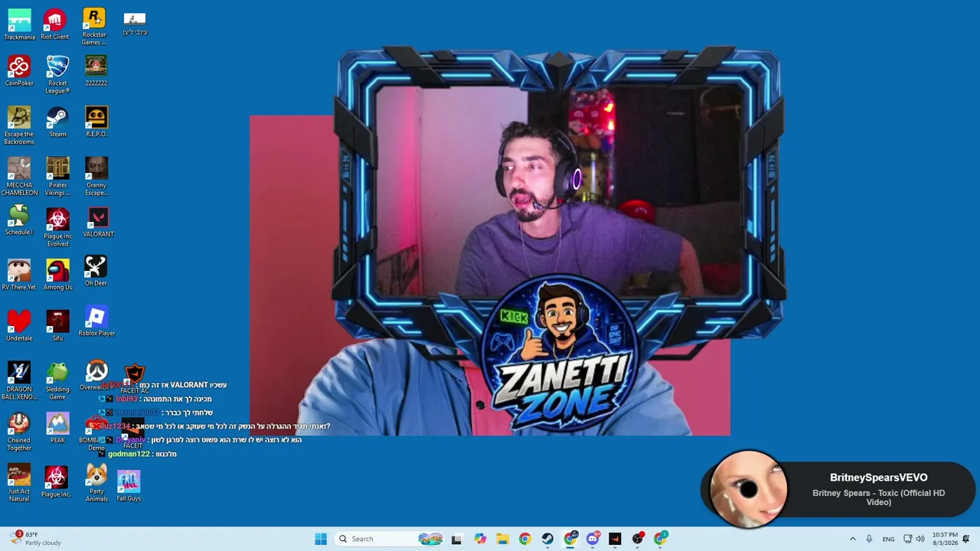Open Plague Inc. in the bottom row
This screenshot has width=980, height=551.
click(56, 482)
